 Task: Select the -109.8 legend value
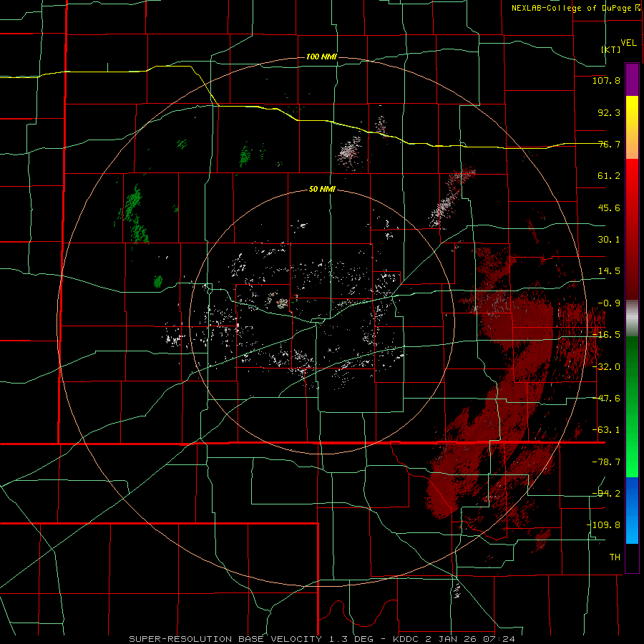click(x=603, y=525)
